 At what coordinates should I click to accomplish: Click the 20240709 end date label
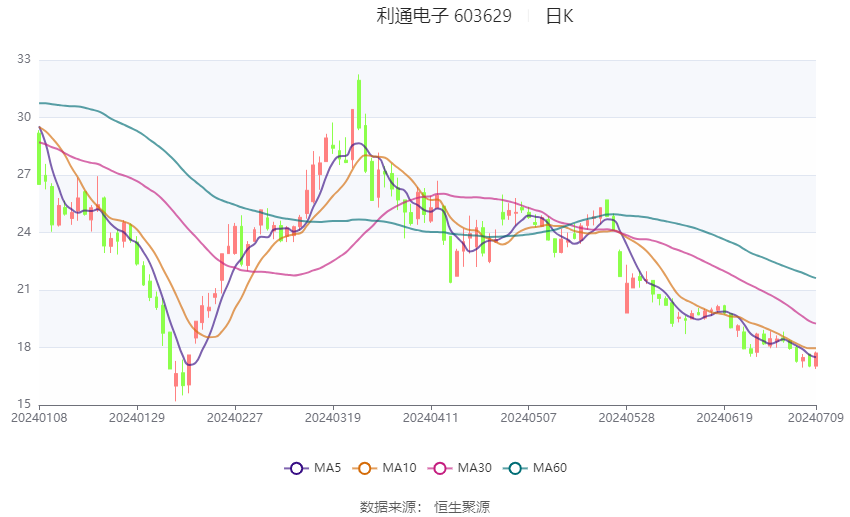[816, 418]
